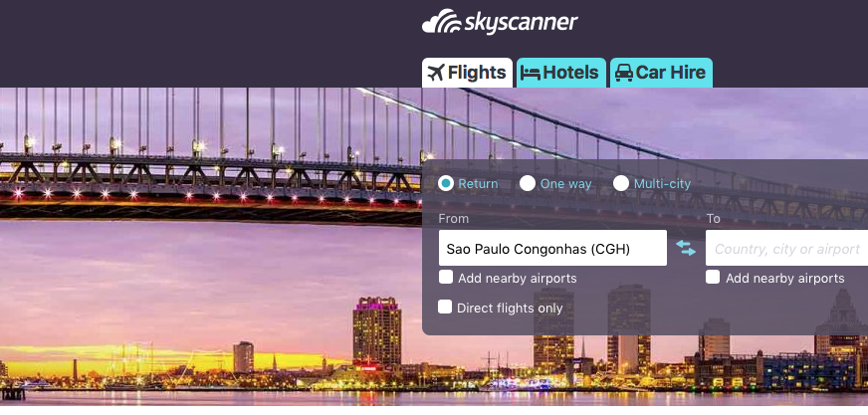The width and height of the screenshot is (868, 415).
Task: Enable Add nearby airports under To field
Action: 713,277
